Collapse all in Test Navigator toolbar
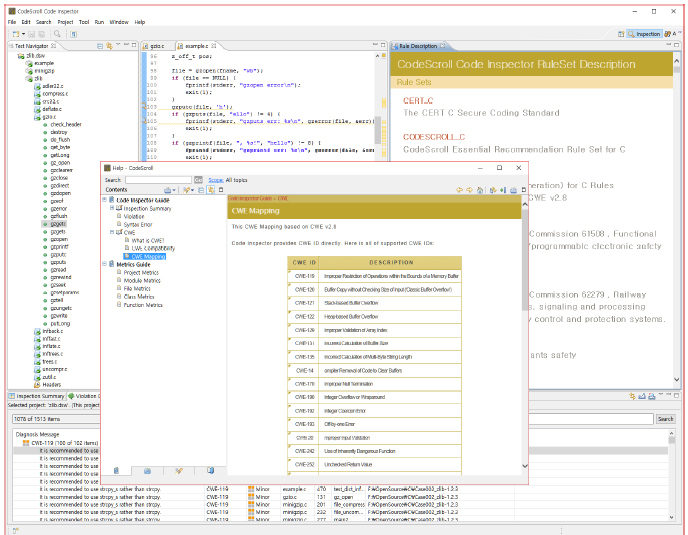 (100, 46)
